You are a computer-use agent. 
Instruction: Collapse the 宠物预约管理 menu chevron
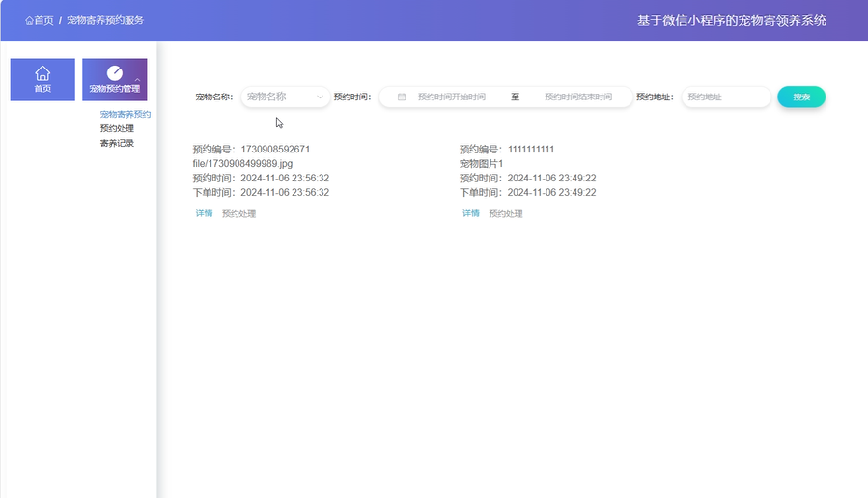coord(137,80)
